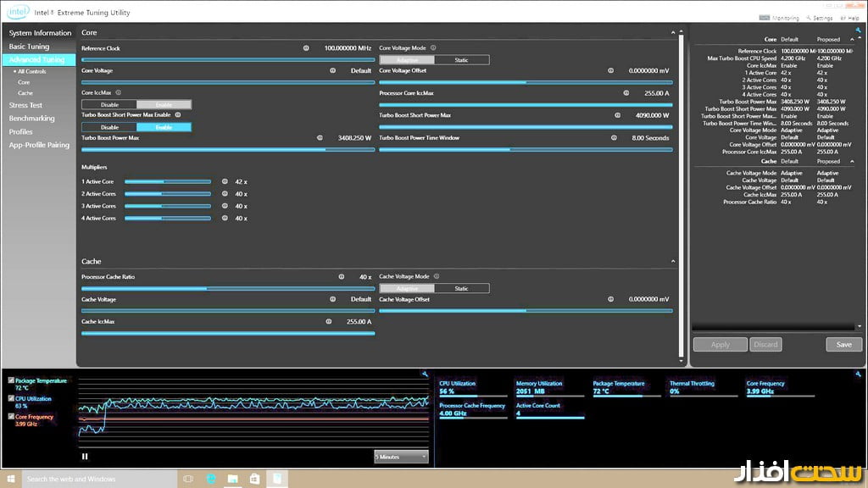Uncheck the Package Temperature graph checkbox
Viewport: 868px width, 488px height.
click(x=10, y=381)
